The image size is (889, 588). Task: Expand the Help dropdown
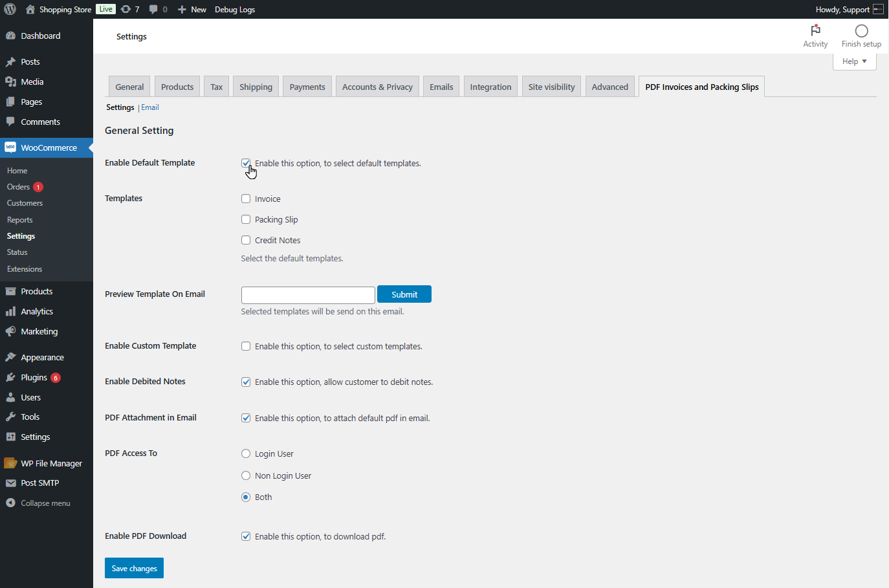[x=854, y=61]
